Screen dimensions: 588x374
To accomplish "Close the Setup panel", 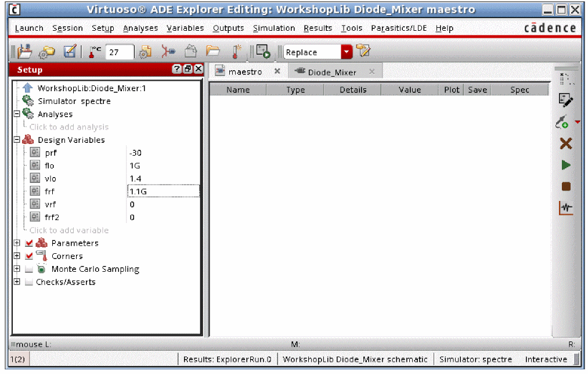I will pyautogui.click(x=199, y=69).
